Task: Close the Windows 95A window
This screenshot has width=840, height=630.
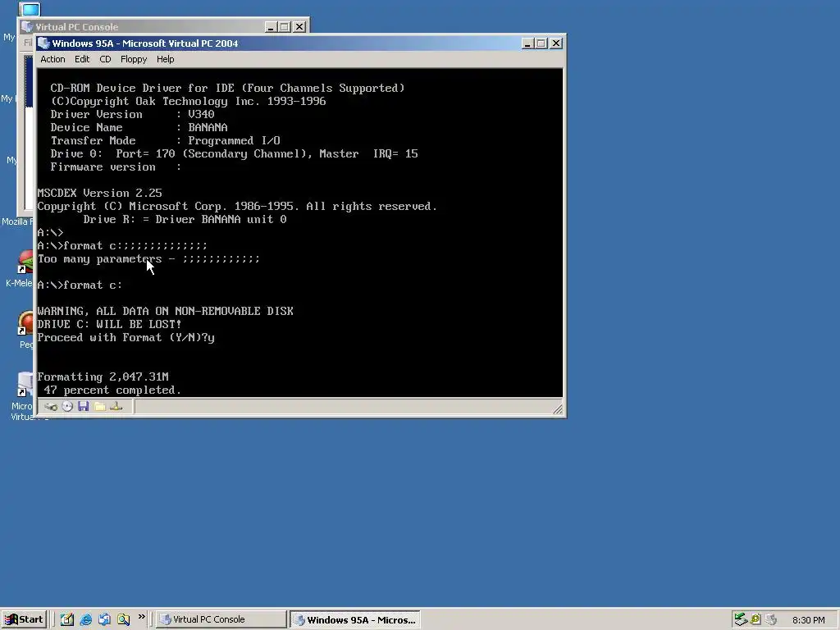Action: (x=556, y=43)
